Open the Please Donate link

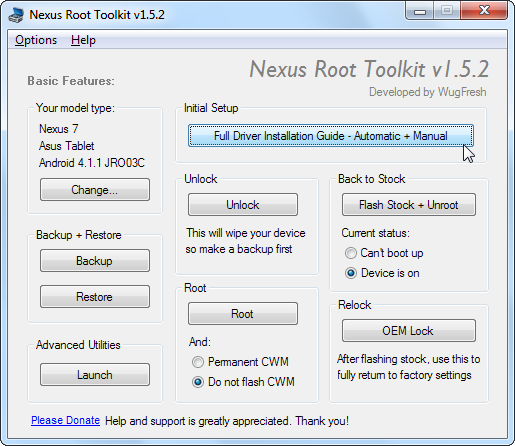pyautogui.click(x=65, y=420)
